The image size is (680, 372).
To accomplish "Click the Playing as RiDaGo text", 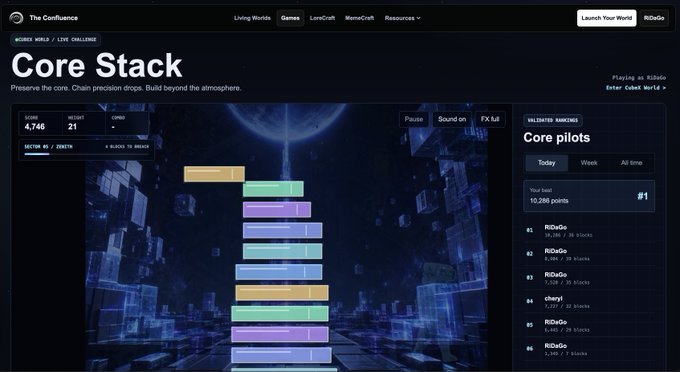I will [639, 78].
